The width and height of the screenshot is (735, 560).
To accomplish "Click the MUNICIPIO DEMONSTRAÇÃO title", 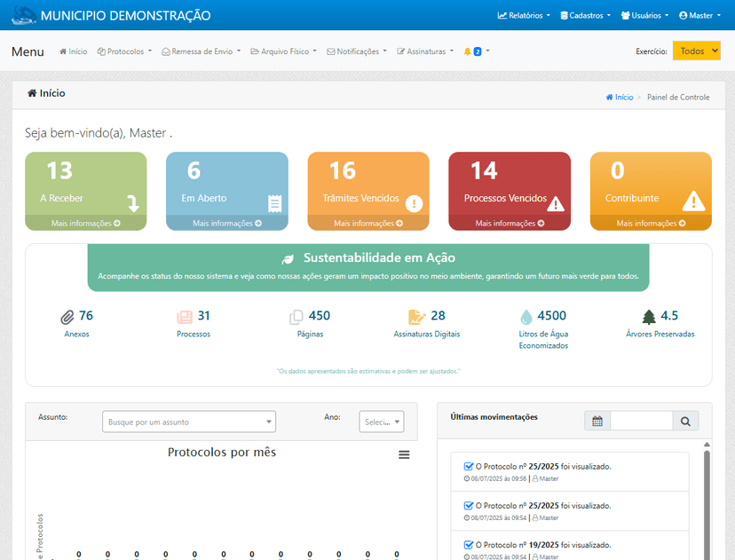I will pos(126,15).
